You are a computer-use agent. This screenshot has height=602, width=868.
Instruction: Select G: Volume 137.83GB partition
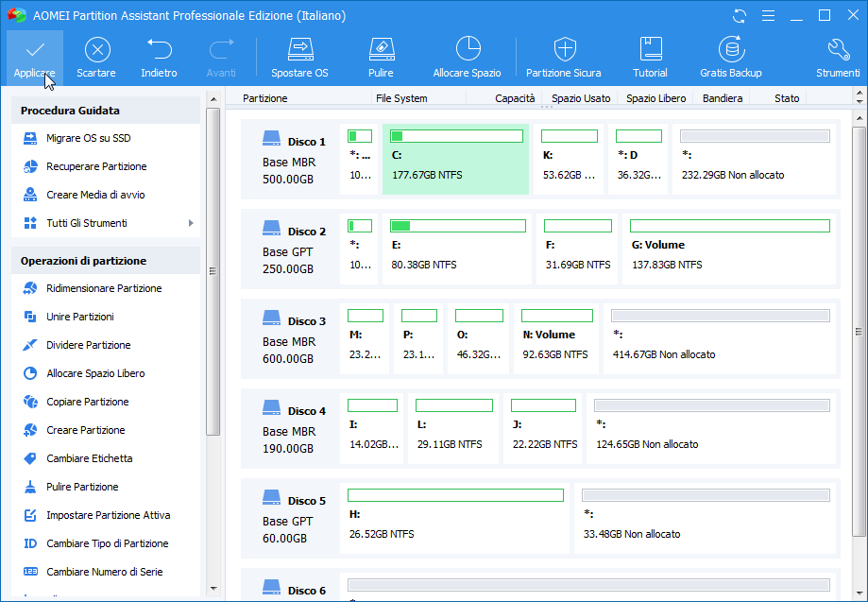click(x=729, y=249)
